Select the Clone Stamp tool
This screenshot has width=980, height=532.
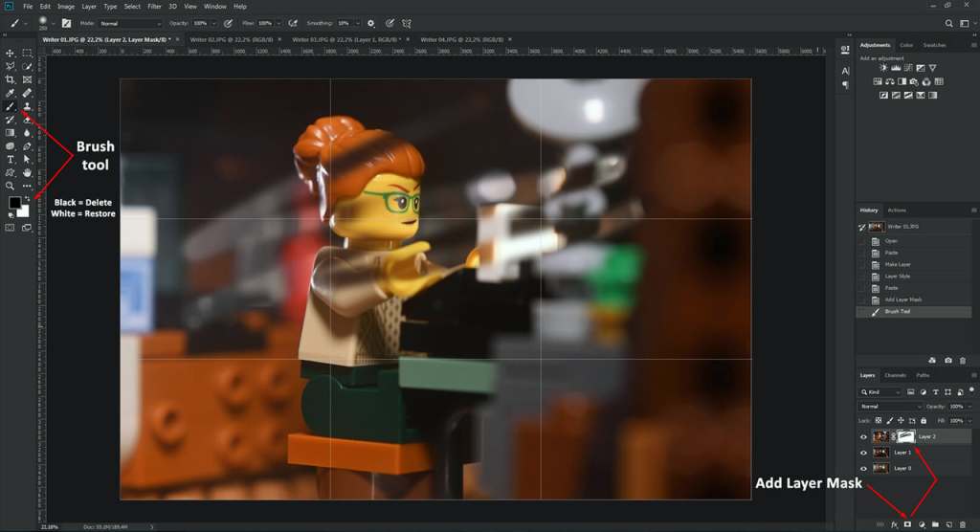point(27,106)
